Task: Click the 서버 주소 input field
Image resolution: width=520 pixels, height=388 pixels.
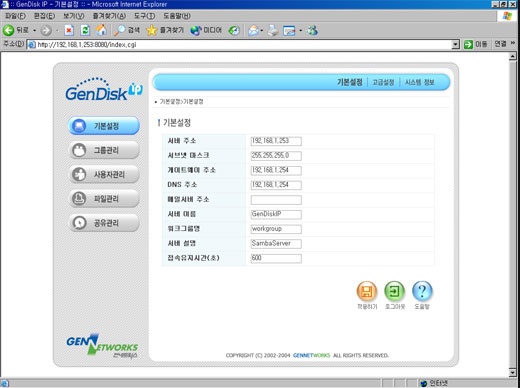Action: (x=276, y=141)
